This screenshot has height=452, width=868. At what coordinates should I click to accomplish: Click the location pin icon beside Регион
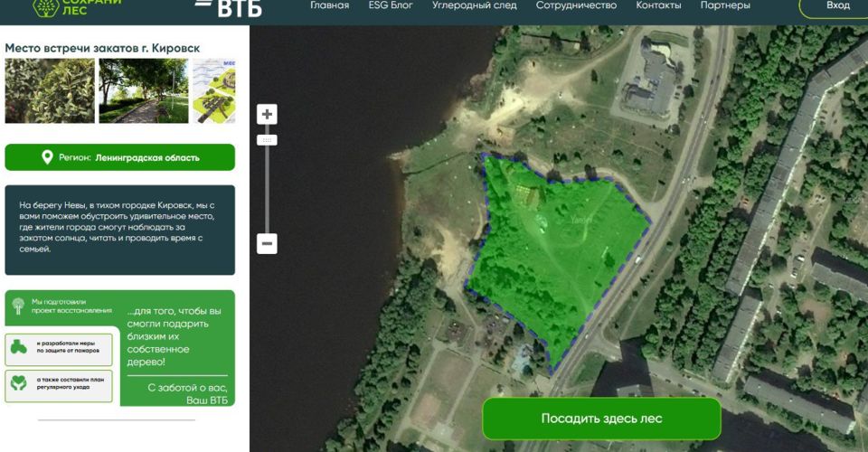[47, 157]
